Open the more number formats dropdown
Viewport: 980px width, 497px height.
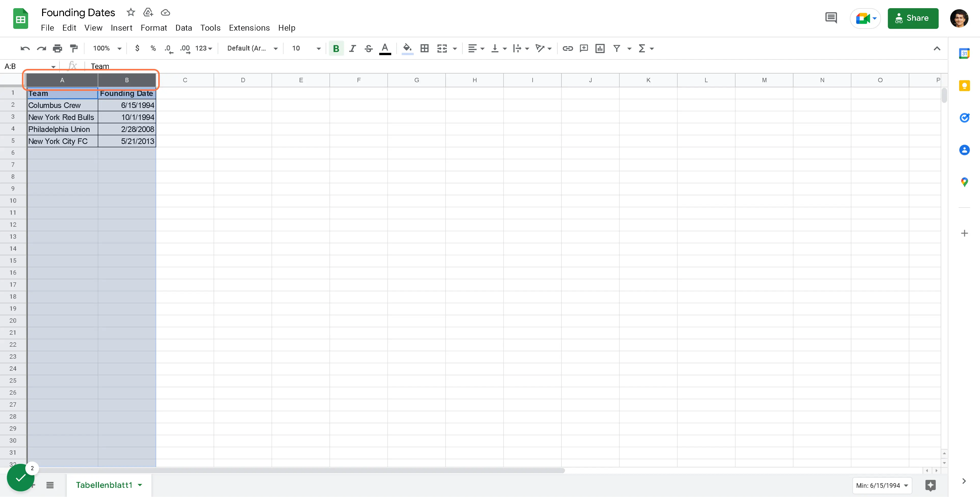coord(204,48)
